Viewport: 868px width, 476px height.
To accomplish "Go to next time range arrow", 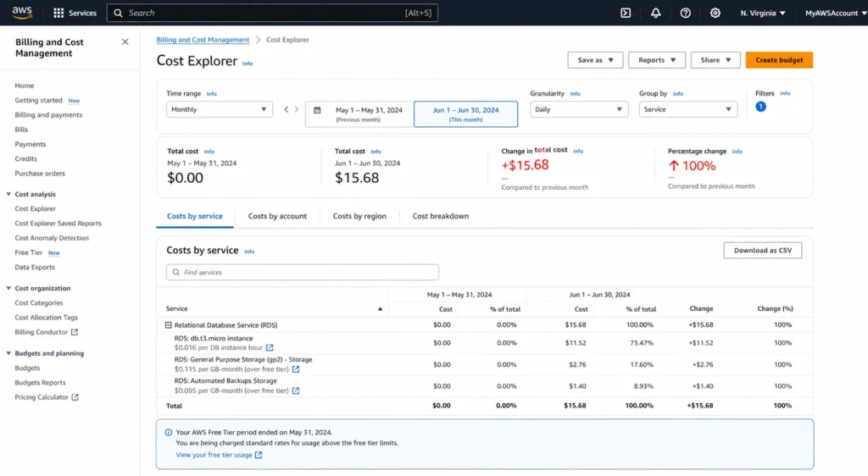I will coord(297,109).
